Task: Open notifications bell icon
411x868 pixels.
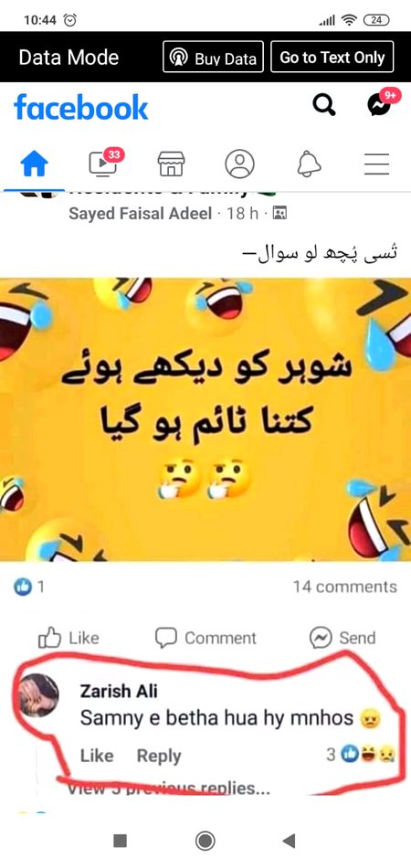Action: point(309,164)
